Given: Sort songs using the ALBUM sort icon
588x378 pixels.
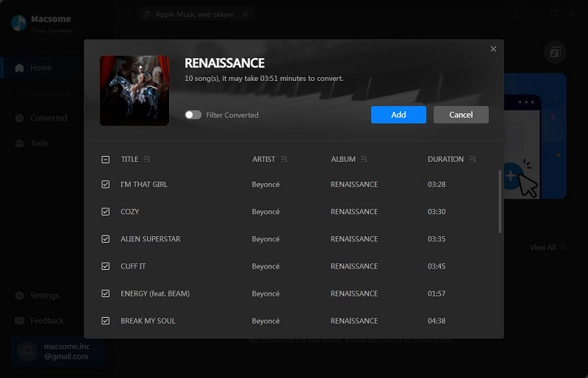Looking at the screenshot, I should coord(364,159).
